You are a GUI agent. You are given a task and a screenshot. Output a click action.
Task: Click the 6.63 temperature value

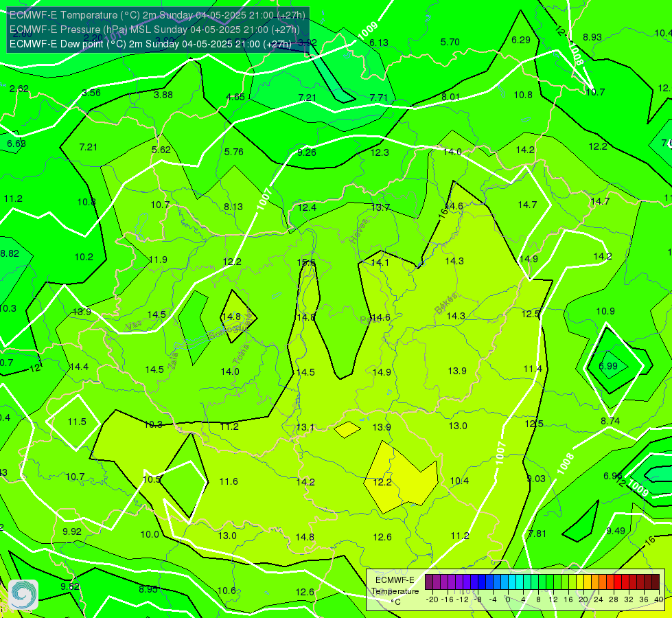pyautogui.click(x=16, y=144)
